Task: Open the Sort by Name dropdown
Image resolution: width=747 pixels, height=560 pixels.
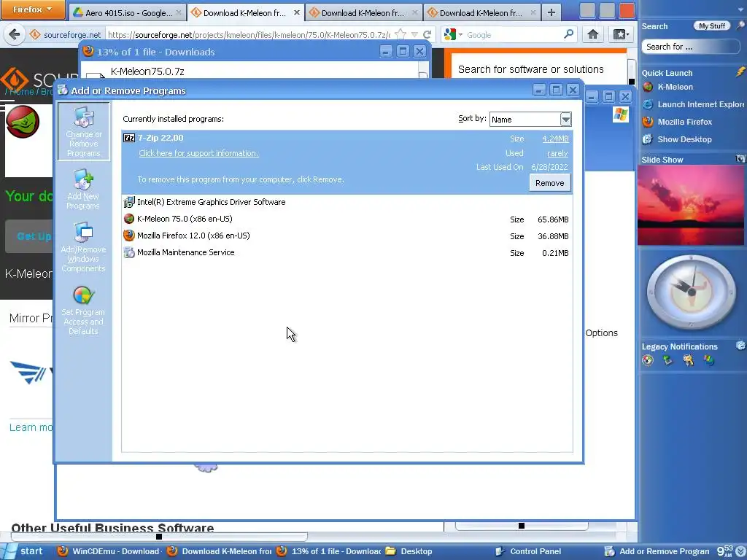Action: [565, 120]
